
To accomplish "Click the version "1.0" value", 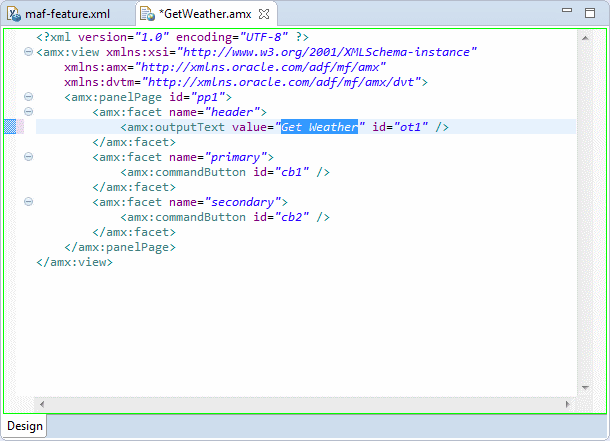I will (x=151, y=37).
